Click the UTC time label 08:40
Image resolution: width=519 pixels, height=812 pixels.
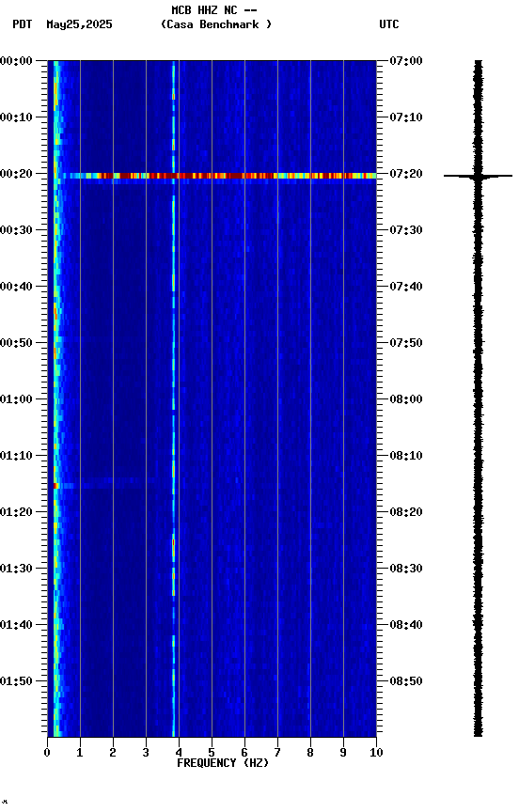click(405, 625)
